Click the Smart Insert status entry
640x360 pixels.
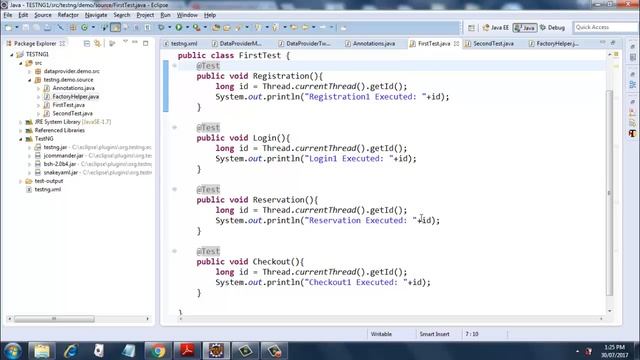pos(434,334)
